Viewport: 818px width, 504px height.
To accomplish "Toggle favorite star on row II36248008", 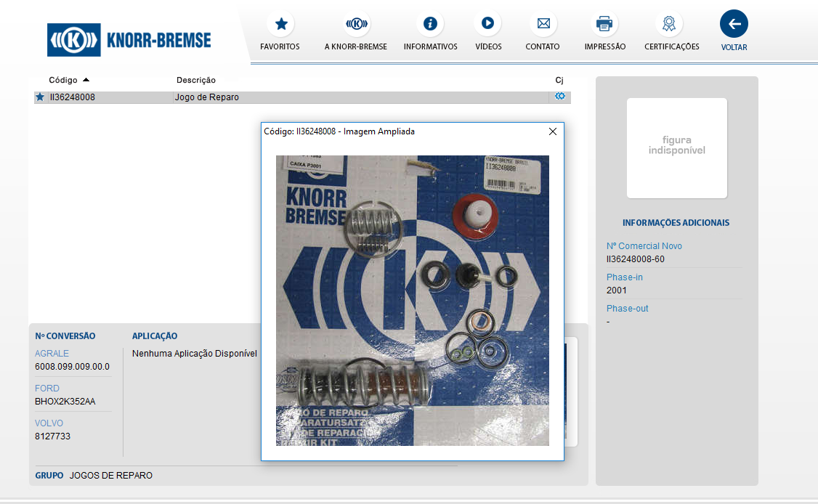I will pos(40,97).
